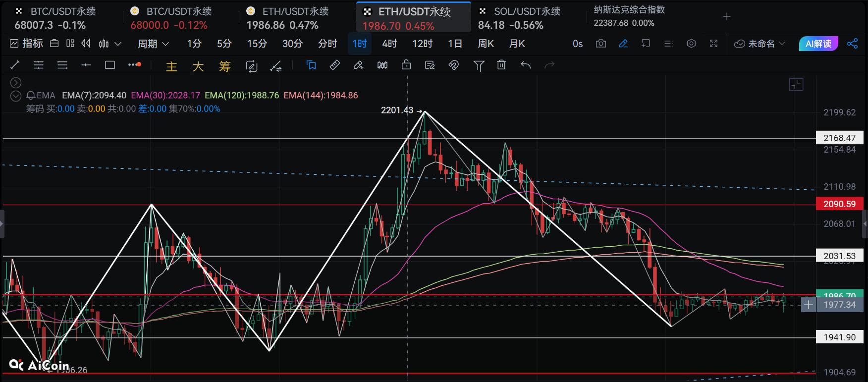This screenshot has height=382, width=868.
Task: Select the rectangle drawing tool
Action: point(110,65)
